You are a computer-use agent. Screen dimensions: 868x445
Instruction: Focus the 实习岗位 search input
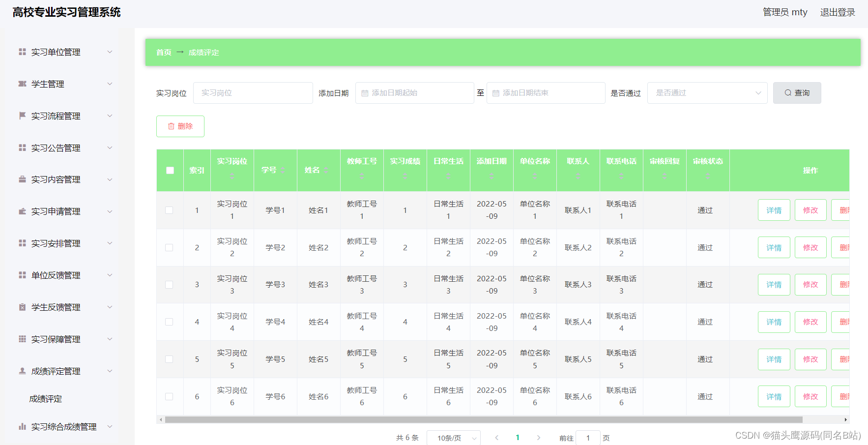click(253, 93)
